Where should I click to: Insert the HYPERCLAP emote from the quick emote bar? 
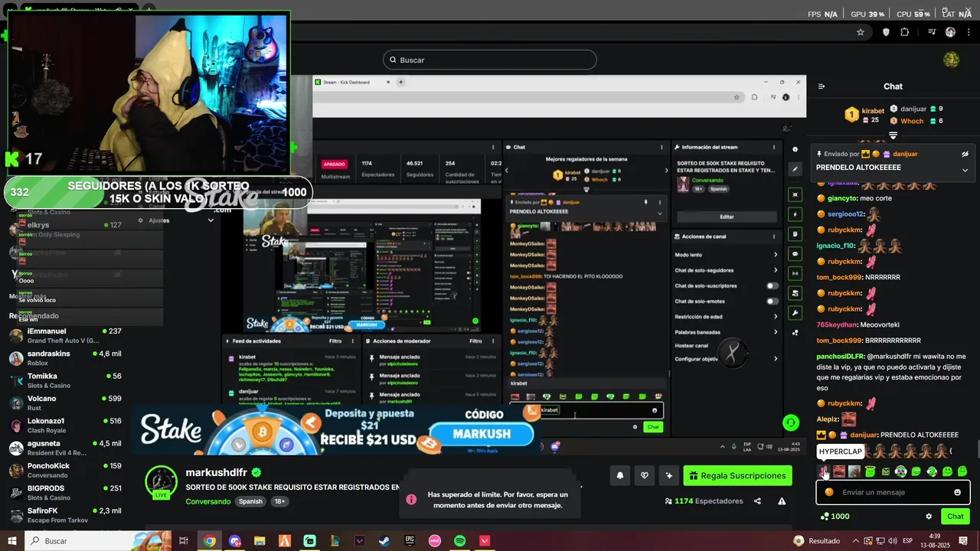click(x=824, y=471)
